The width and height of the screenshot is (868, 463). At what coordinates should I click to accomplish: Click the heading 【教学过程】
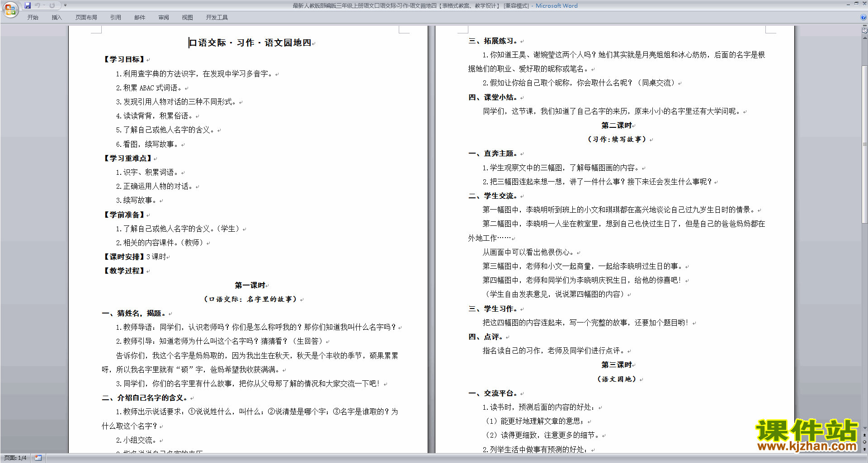pos(124,271)
